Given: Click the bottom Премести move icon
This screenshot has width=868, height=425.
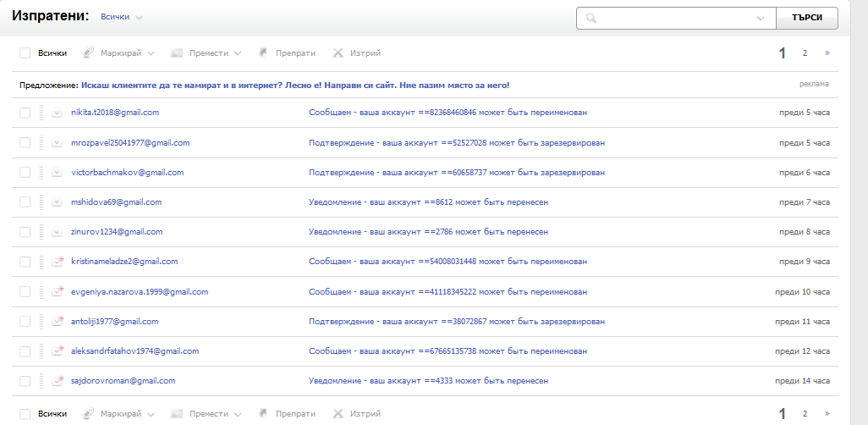Looking at the screenshot, I should [177, 413].
